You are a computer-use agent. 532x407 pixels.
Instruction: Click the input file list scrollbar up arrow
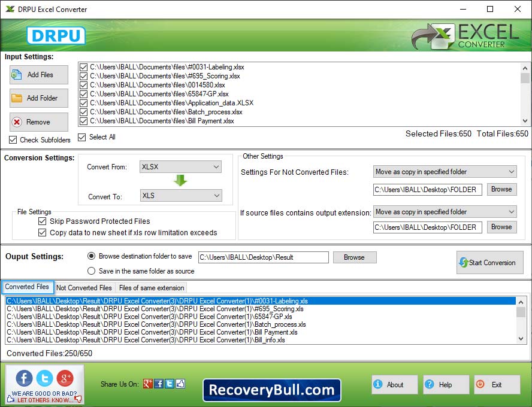click(x=525, y=68)
